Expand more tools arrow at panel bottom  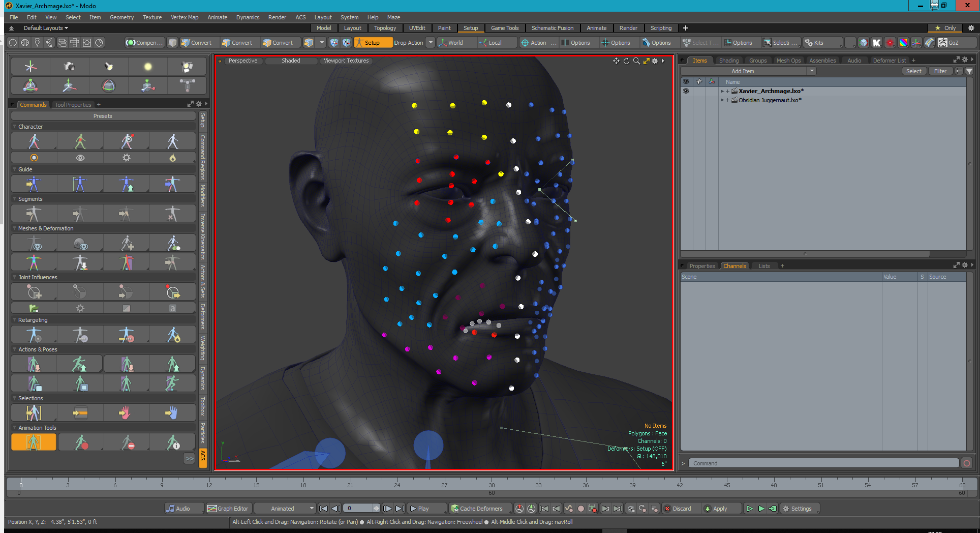(190, 458)
